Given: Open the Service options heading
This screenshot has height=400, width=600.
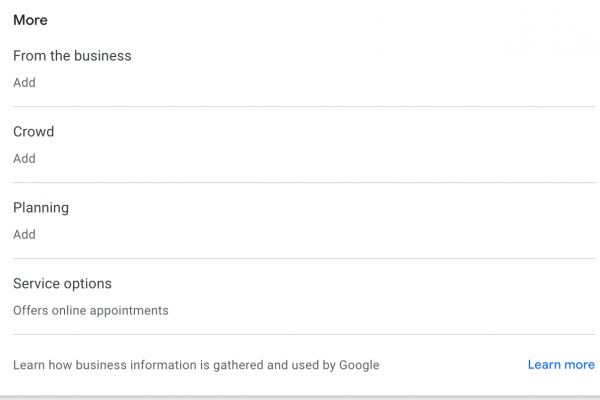Looking at the screenshot, I should coord(62,284).
